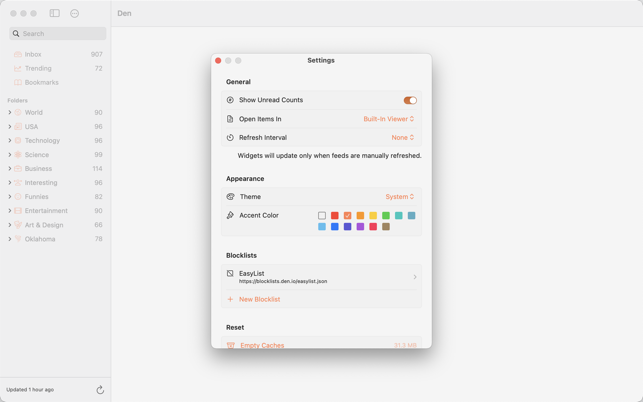Image resolution: width=643 pixels, height=402 pixels.
Task: Expand the World folder
Action: pyautogui.click(x=10, y=113)
